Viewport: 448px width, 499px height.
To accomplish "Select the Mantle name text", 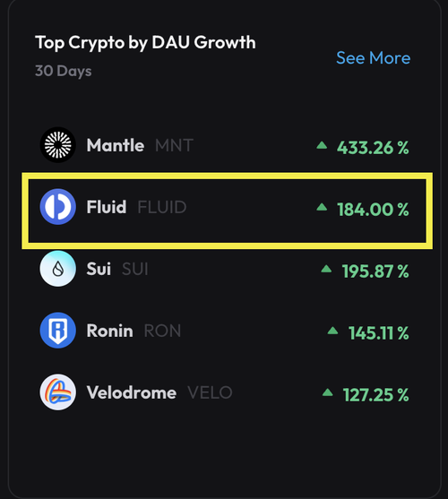I will pyautogui.click(x=116, y=145).
